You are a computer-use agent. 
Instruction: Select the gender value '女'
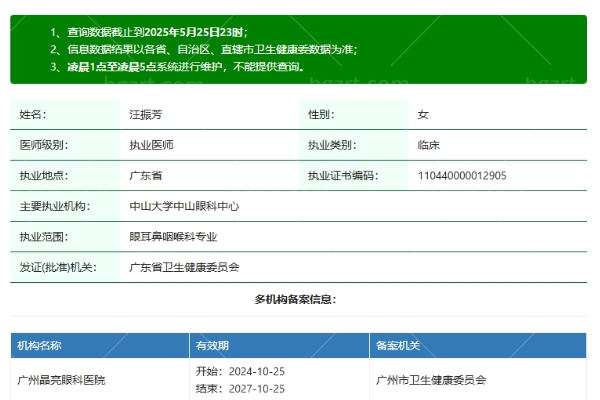click(x=423, y=114)
